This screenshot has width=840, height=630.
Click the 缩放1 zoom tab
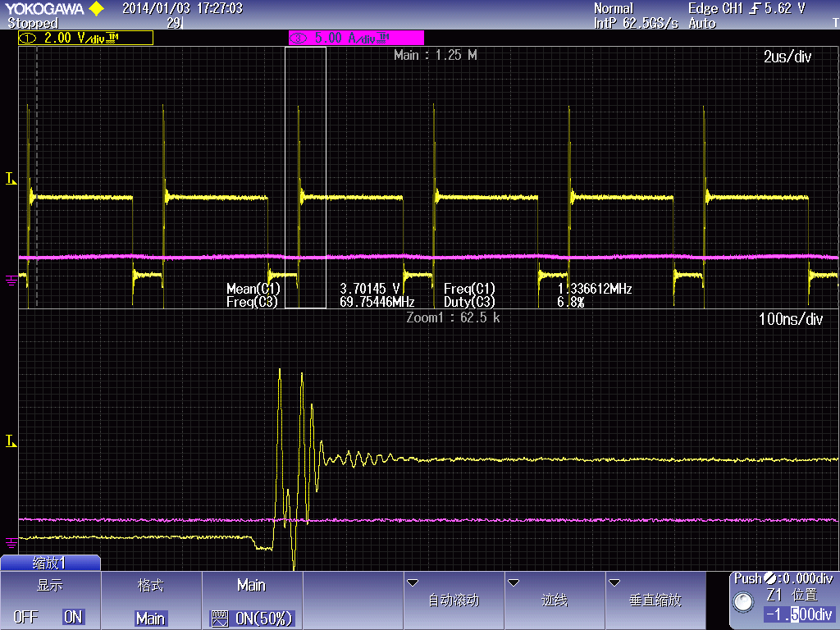coord(50,563)
